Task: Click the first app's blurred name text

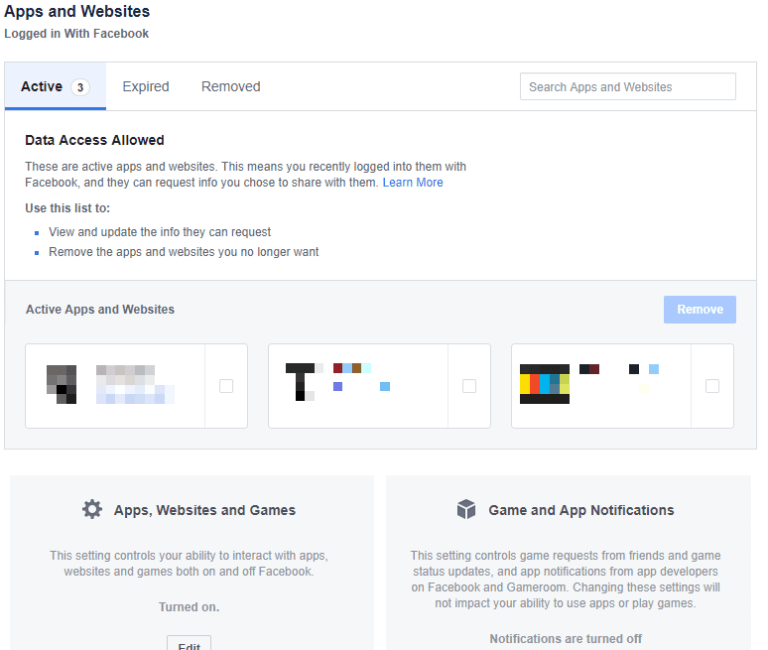Action: 135,385
